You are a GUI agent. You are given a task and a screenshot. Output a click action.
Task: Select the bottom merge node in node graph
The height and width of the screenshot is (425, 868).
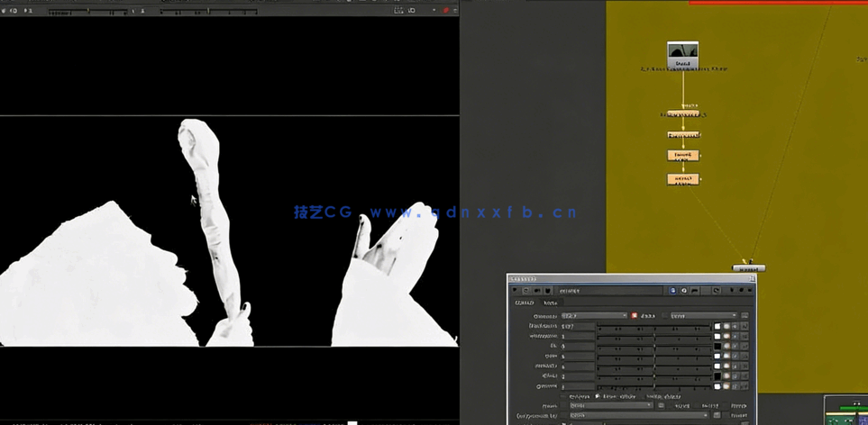pyautogui.click(x=748, y=267)
